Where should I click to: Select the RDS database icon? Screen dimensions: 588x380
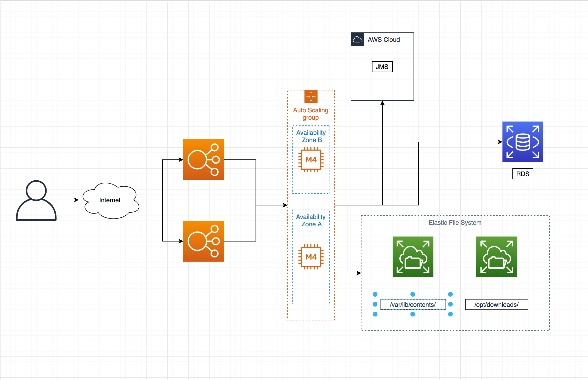[523, 142]
